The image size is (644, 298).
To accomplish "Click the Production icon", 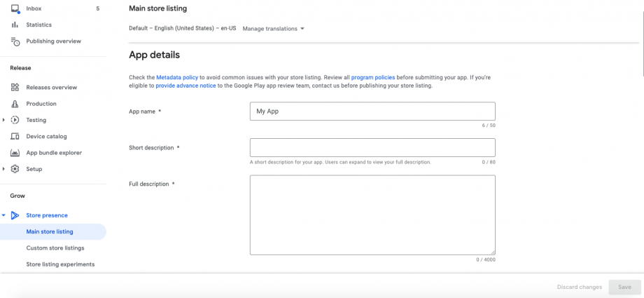I will (x=15, y=104).
